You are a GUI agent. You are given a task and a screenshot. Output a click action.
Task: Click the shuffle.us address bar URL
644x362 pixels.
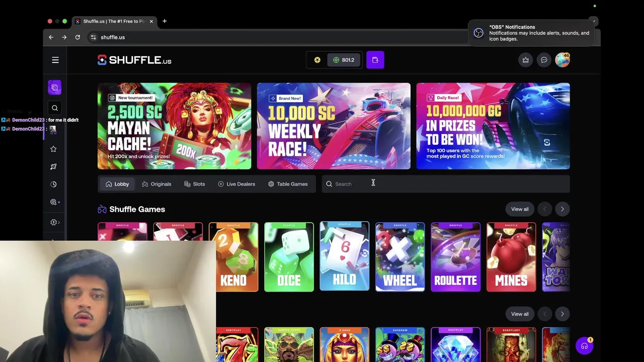(113, 37)
